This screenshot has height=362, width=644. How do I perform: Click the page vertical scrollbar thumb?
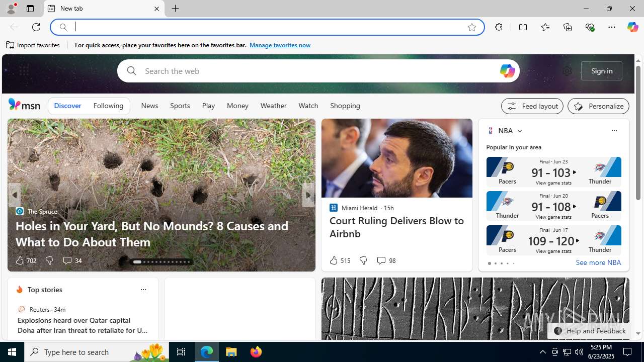pyautogui.click(x=638, y=133)
